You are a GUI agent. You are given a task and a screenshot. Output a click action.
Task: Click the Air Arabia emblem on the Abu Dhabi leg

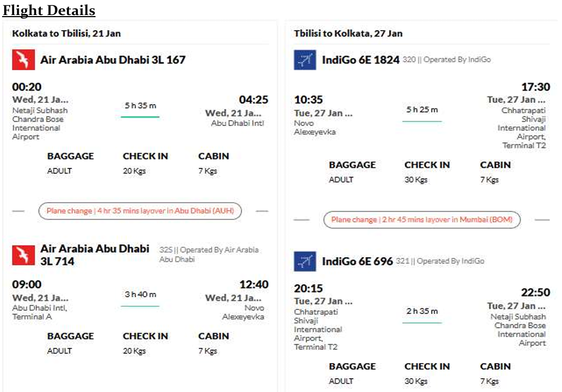click(x=22, y=255)
